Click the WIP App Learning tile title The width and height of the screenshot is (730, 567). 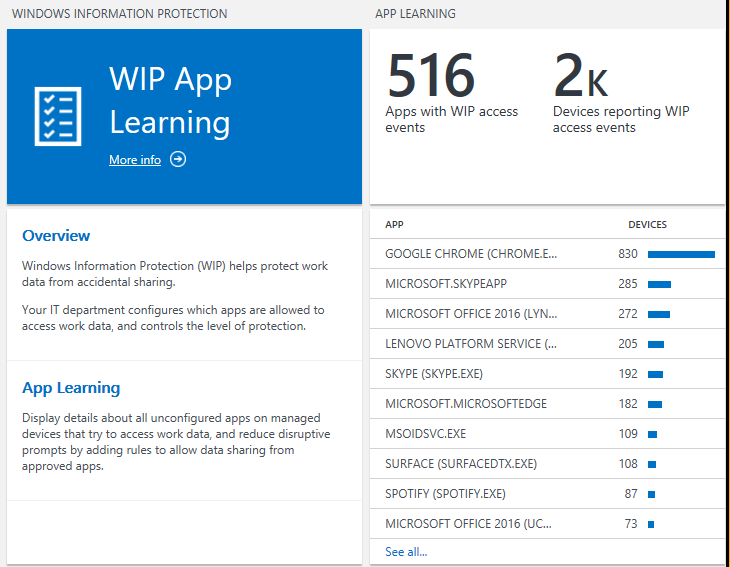point(170,100)
